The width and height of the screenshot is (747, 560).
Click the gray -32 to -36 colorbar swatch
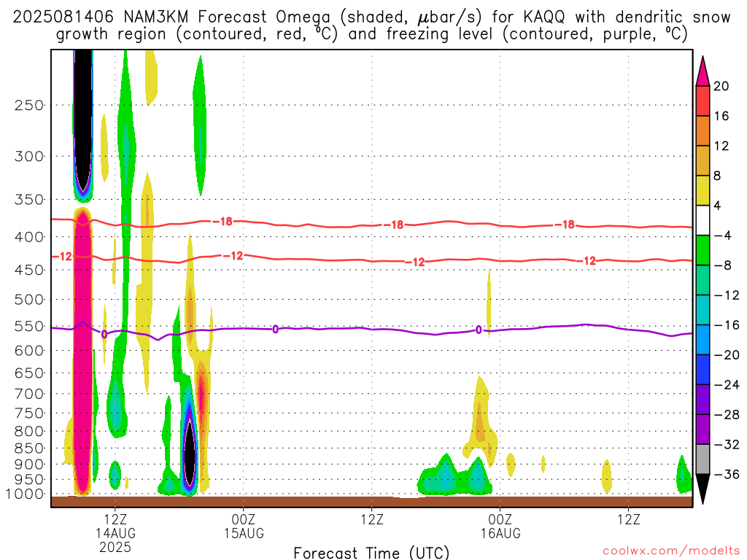[x=703, y=459]
